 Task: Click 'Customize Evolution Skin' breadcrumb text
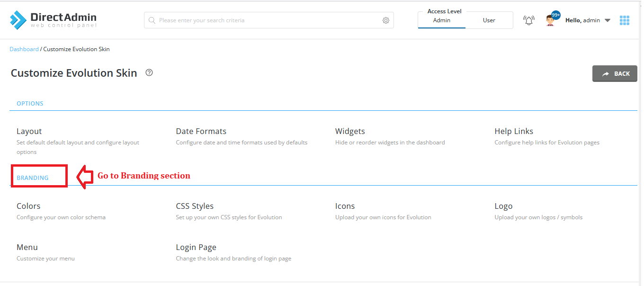point(77,49)
